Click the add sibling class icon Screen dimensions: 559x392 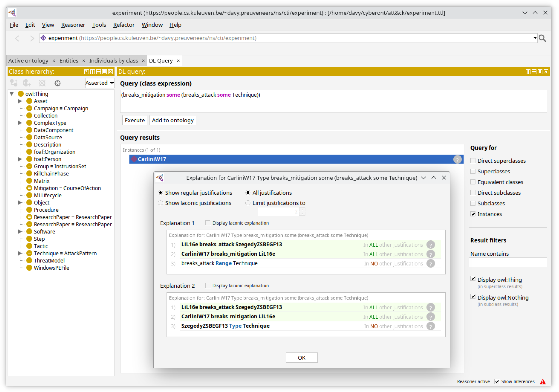point(27,83)
